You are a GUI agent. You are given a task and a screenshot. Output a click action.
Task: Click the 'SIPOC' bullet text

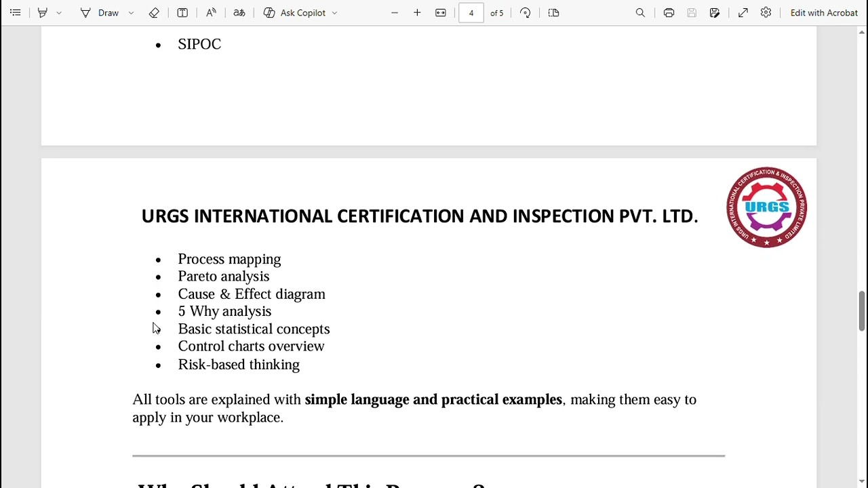tap(199, 44)
